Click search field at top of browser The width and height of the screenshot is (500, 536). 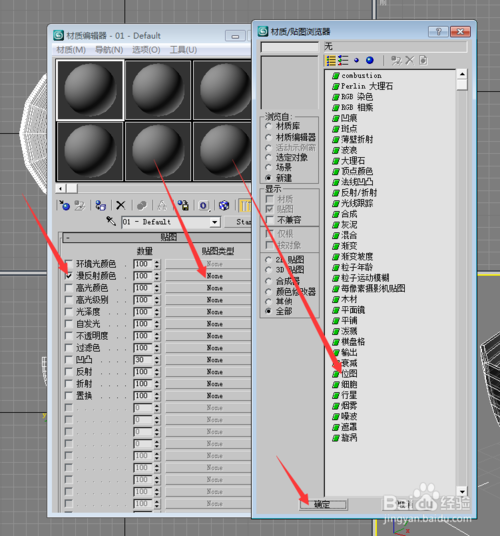tap(289, 46)
